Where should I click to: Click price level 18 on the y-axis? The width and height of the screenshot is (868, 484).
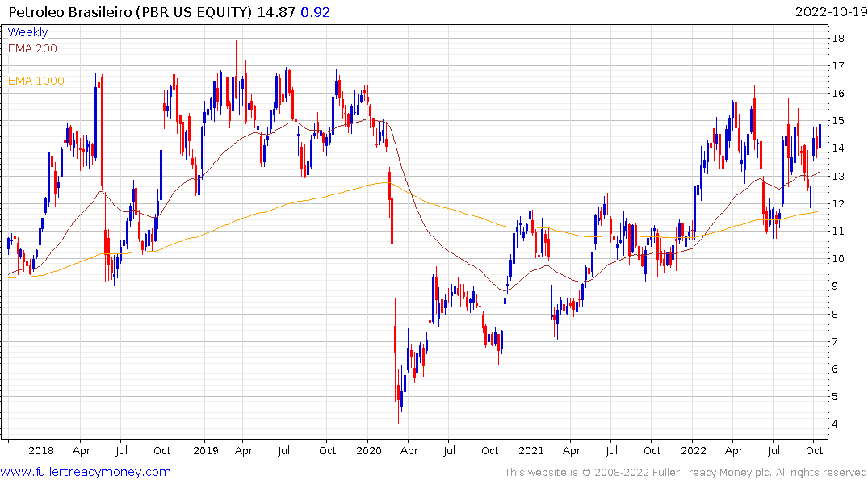click(x=838, y=38)
